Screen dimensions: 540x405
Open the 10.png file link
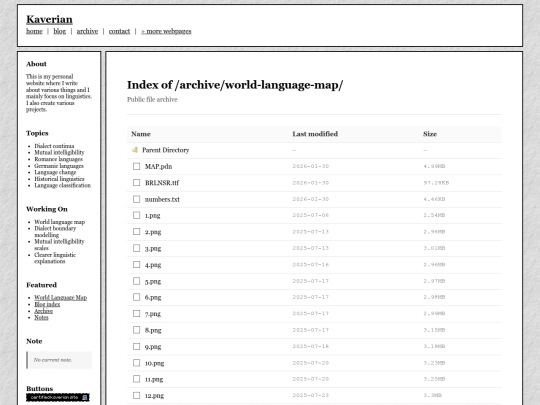[154, 363]
